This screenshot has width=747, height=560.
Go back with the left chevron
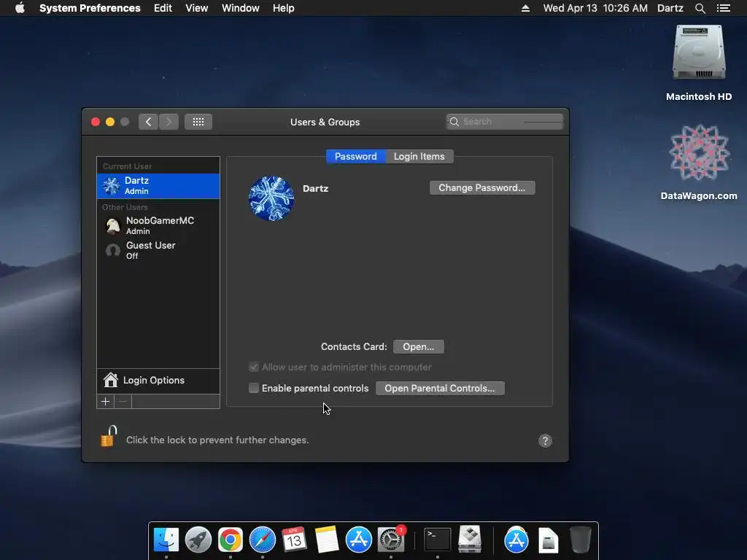coord(148,122)
